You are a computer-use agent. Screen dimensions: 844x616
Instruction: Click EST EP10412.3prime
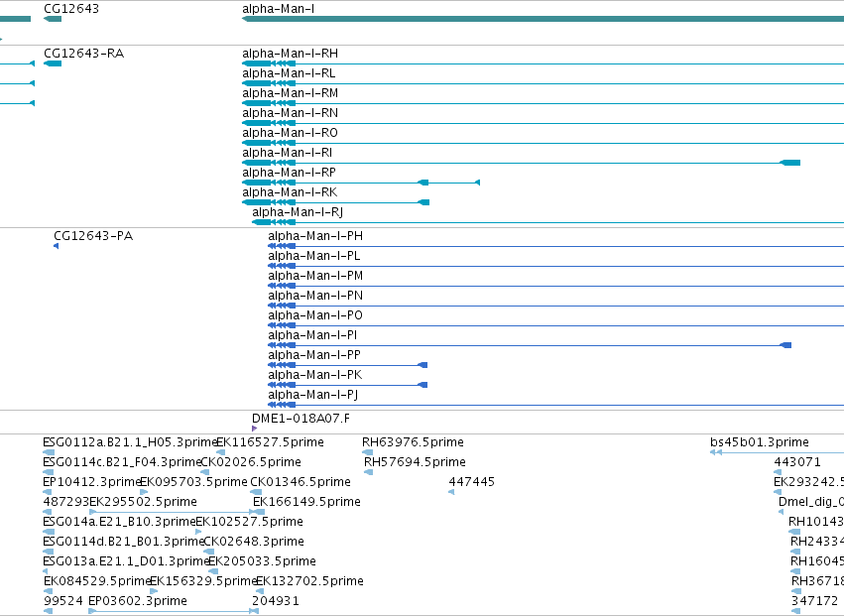[x=91, y=482]
